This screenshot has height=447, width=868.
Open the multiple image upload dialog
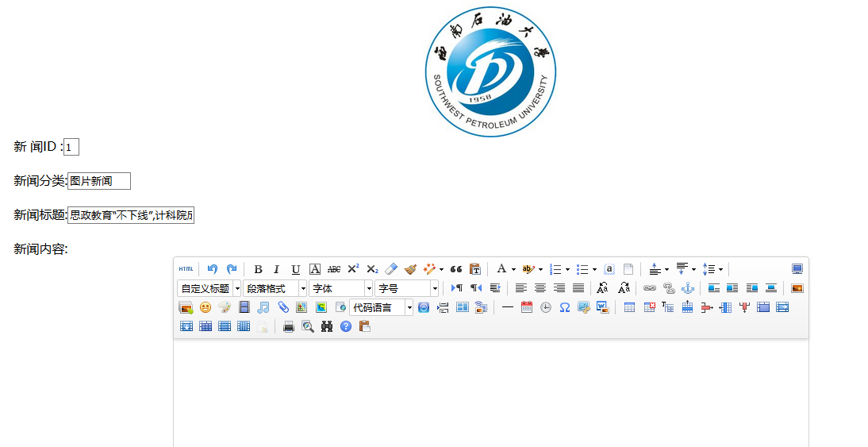[186, 307]
